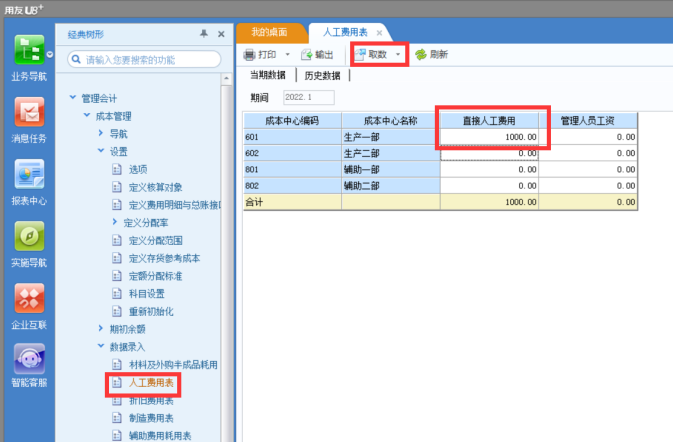Open the 消息任务 sidebar icon
The width and height of the screenshot is (673, 443).
pos(29,112)
